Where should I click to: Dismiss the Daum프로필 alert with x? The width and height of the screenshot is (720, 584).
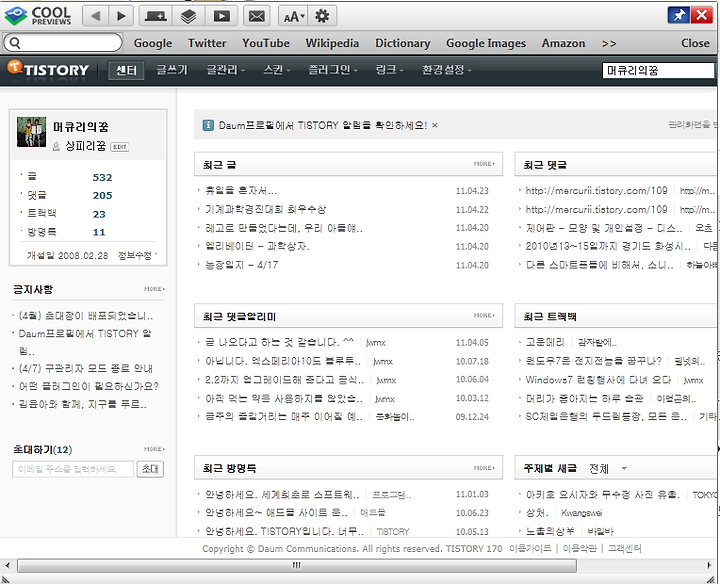point(435,125)
